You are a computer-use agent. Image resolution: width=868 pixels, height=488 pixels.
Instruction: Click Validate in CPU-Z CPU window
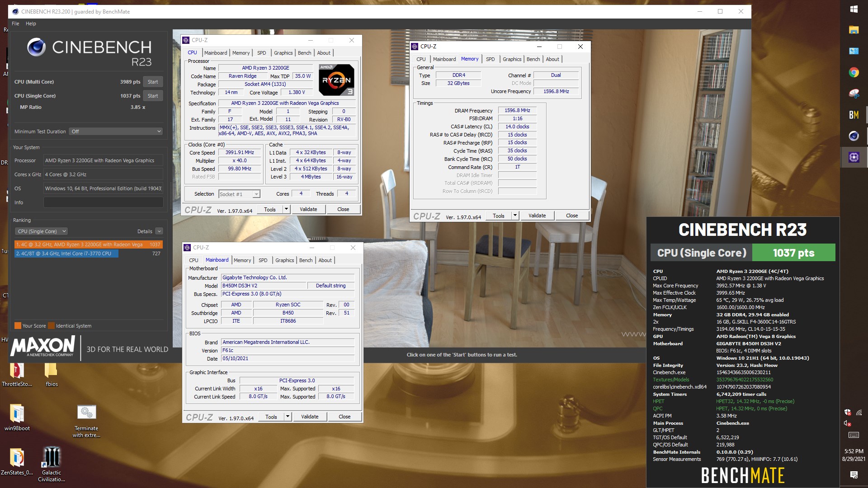308,209
